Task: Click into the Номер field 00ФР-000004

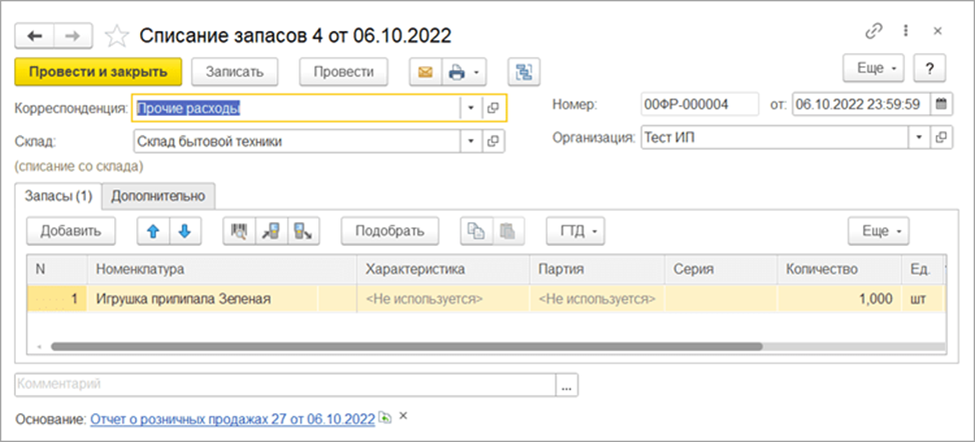Action: point(700,104)
